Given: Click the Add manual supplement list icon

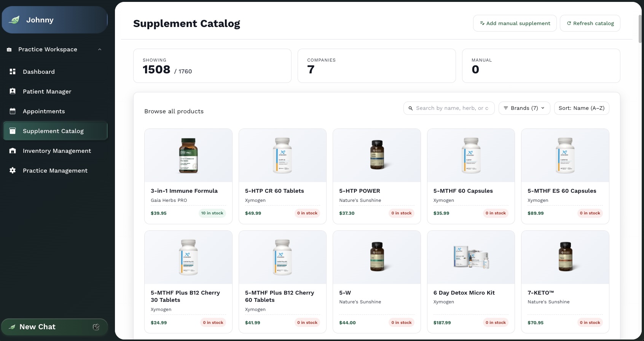Looking at the screenshot, I should (482, 23).
